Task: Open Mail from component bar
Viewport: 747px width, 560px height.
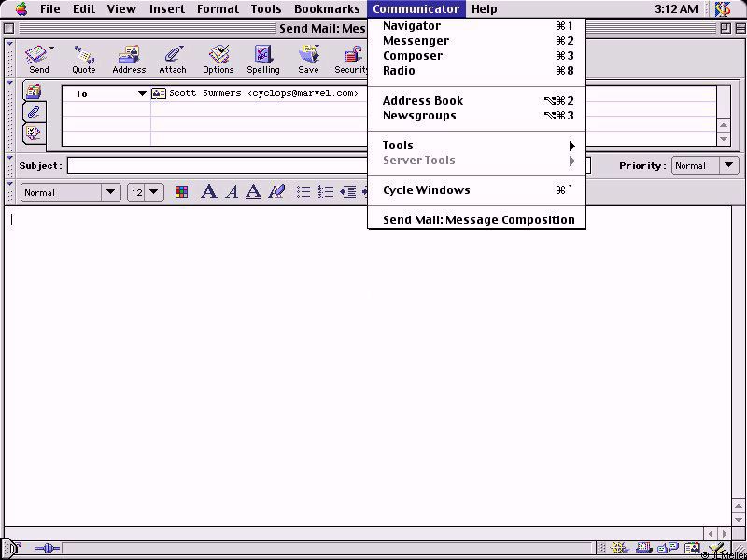Action: coord(644,548)
